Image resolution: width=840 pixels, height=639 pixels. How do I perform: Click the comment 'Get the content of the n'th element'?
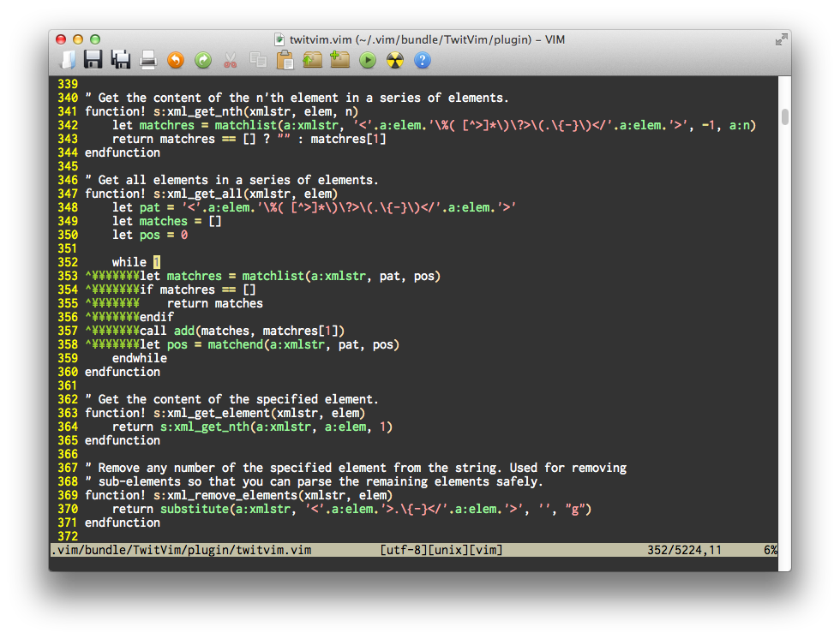(297, 98)
